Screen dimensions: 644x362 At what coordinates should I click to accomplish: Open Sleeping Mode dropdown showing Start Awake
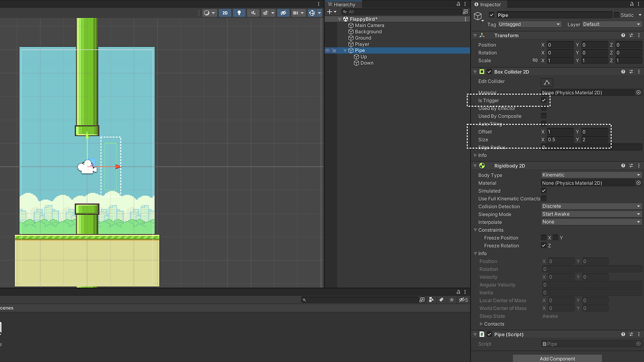(591, 214)
